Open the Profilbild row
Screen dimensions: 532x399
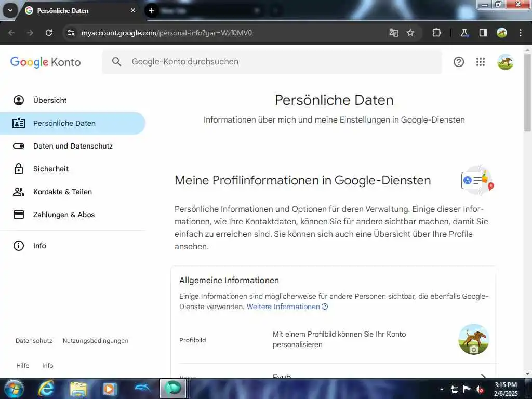334,339
